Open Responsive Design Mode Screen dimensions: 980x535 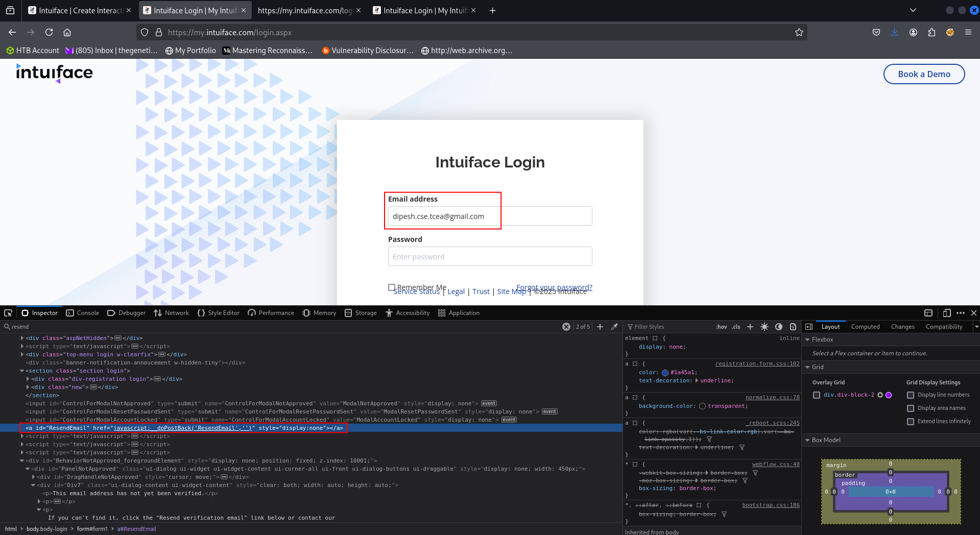click(x=947, y=313)
